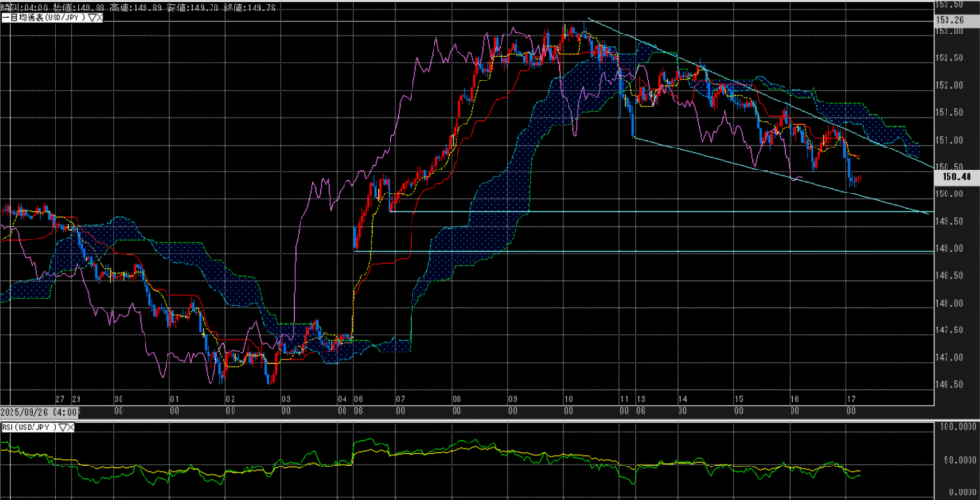This screenshot has width=980, height=500.
Task: Click the 10 date marker on time axis
Action: (568, 398)
